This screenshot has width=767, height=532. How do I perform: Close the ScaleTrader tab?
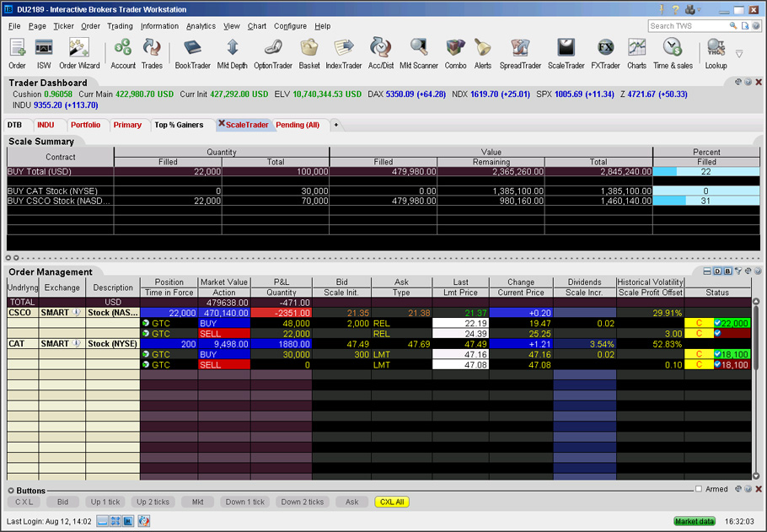pos(221,123)
